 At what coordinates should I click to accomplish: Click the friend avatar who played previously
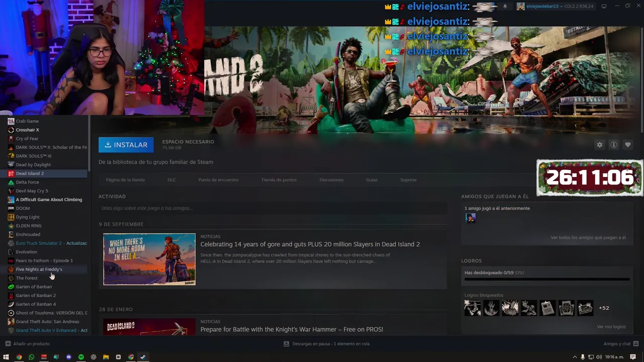pos(470,218)
